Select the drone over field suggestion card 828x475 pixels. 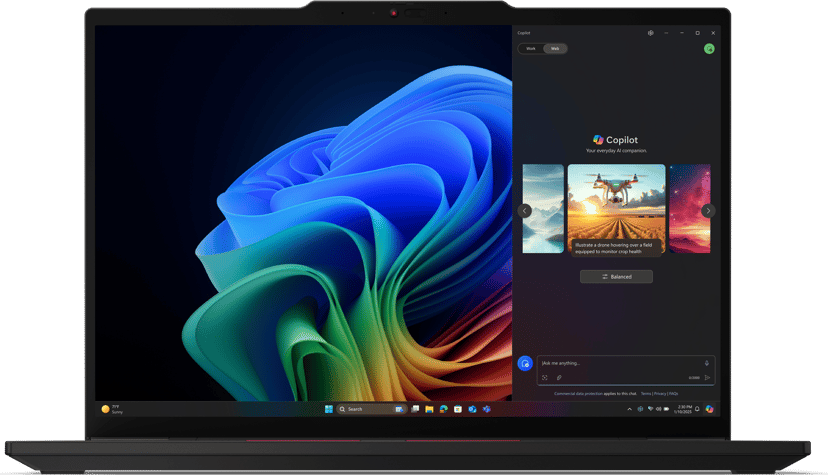616,210
